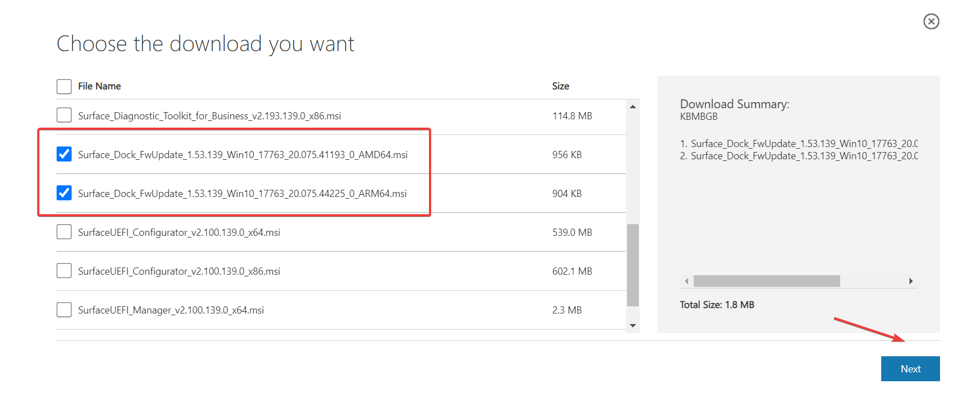Screen dimensions: 980x394
Task: Click the summary panel scroll left arrow
Action: [x=686, y=281]
